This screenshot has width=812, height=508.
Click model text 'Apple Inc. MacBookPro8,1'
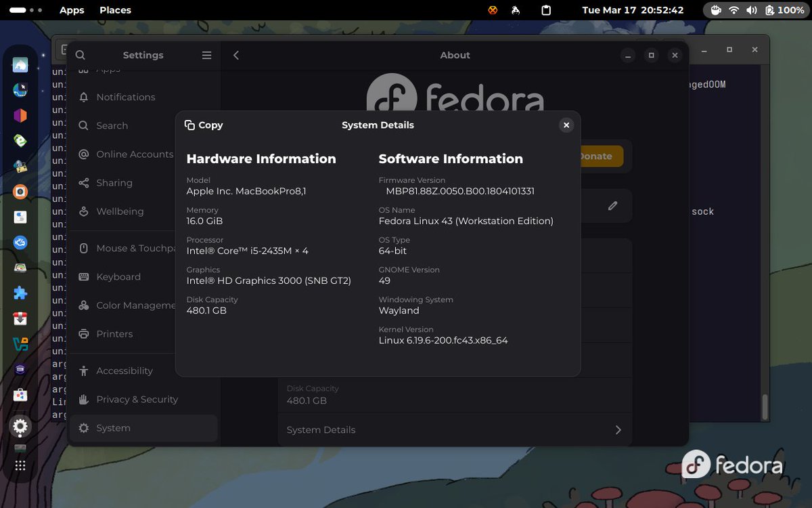pos(246,192)
